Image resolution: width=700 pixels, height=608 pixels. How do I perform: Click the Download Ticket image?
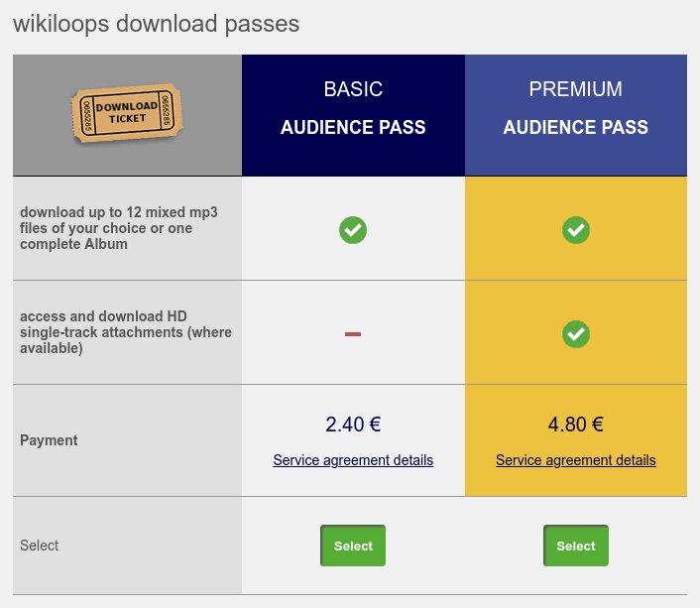click(x=127, y=113)
